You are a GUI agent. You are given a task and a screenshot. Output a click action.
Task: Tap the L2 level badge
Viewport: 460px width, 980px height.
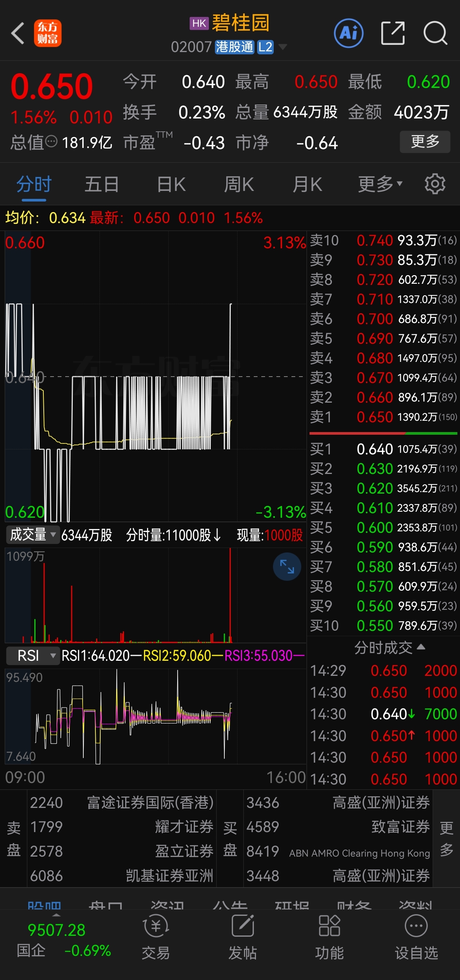pos(265,47)
